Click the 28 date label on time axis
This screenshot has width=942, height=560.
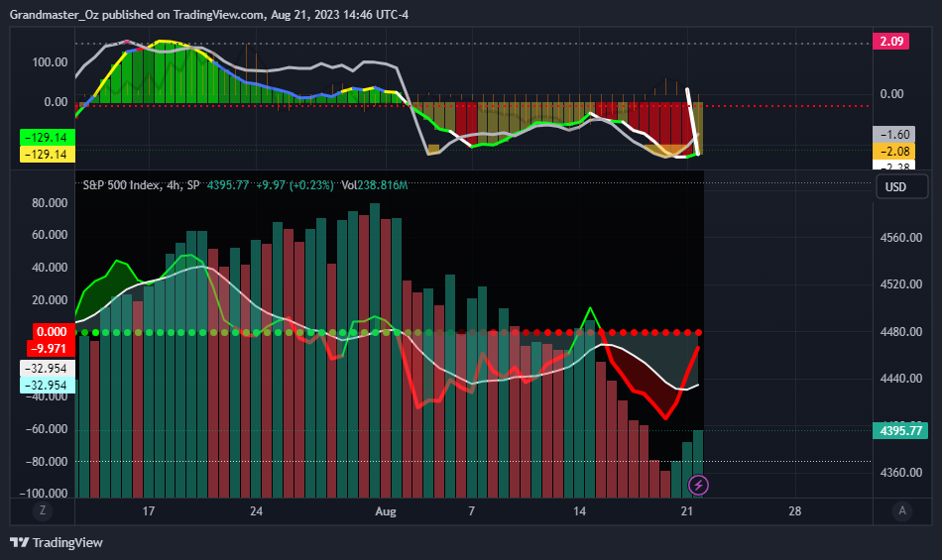(795, 511)
